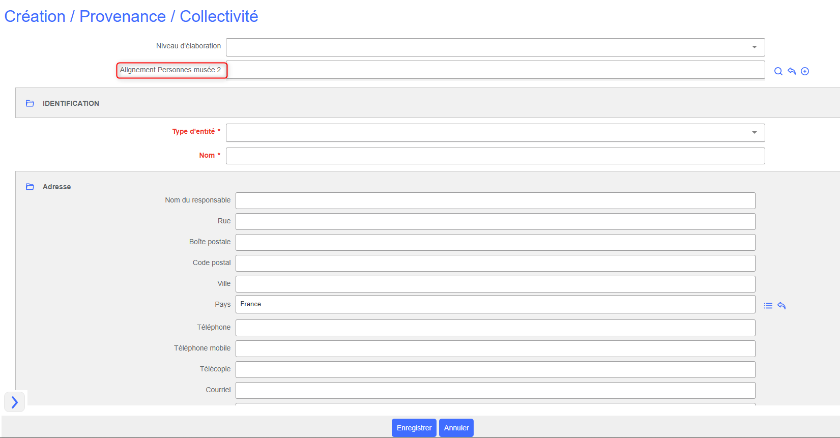
Task: Click the folder icon beside Adresse
Action: coord(30,186)
